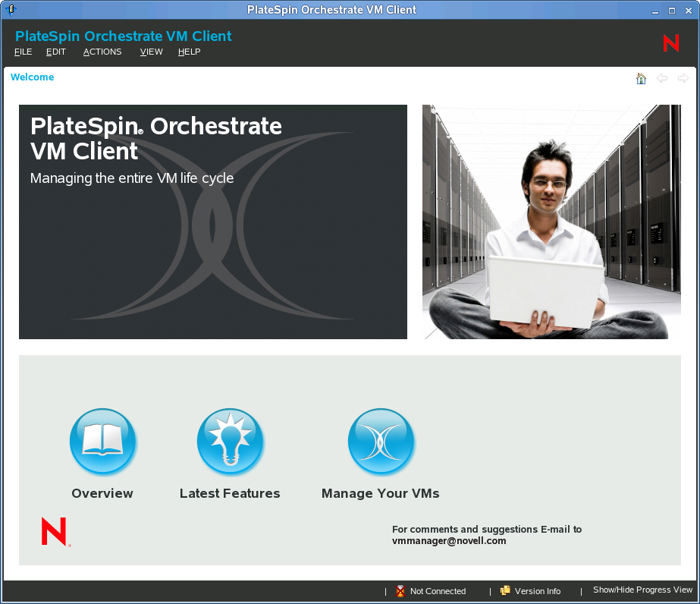Minimize the PlateSpin window

point(655,11)
